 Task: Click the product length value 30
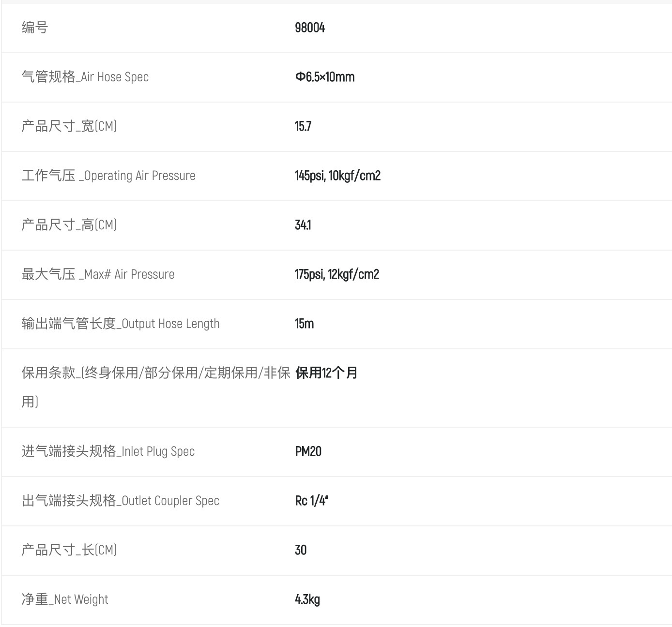(x=301, y=550)
